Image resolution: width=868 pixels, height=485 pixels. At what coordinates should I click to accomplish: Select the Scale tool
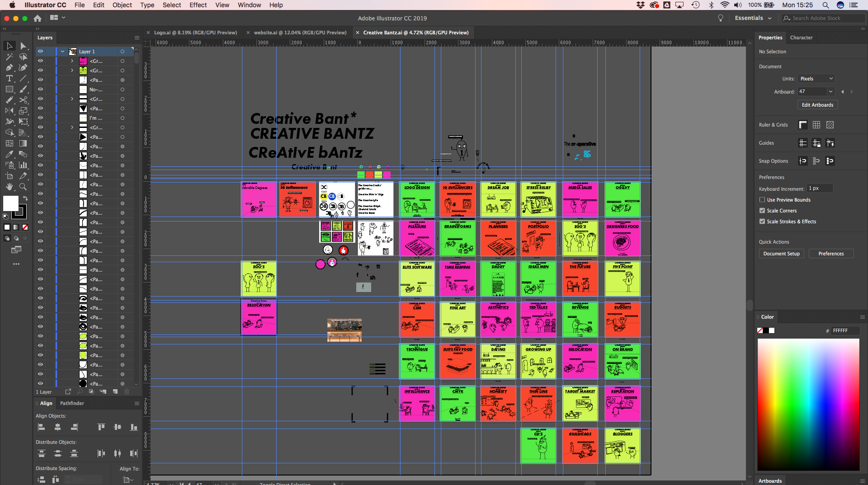[24, 111]
